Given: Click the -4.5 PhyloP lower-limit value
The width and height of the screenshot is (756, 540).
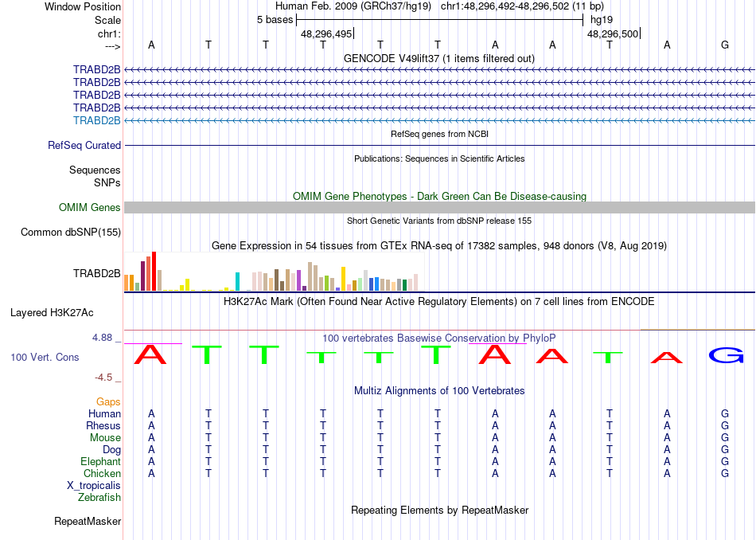Looking at the screenshot, I should [x=103, y=378].
